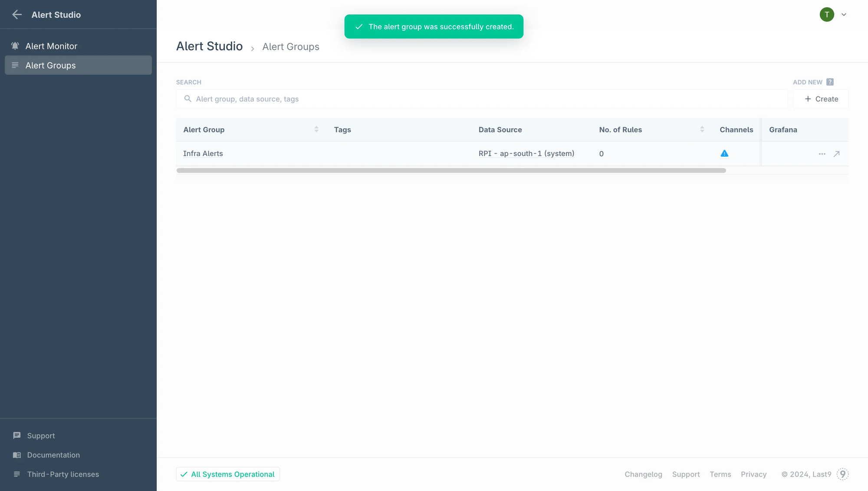Screen dimensions: 868x491
Task: Click the table's horizontal scrollbar
Action: [451, 170]
